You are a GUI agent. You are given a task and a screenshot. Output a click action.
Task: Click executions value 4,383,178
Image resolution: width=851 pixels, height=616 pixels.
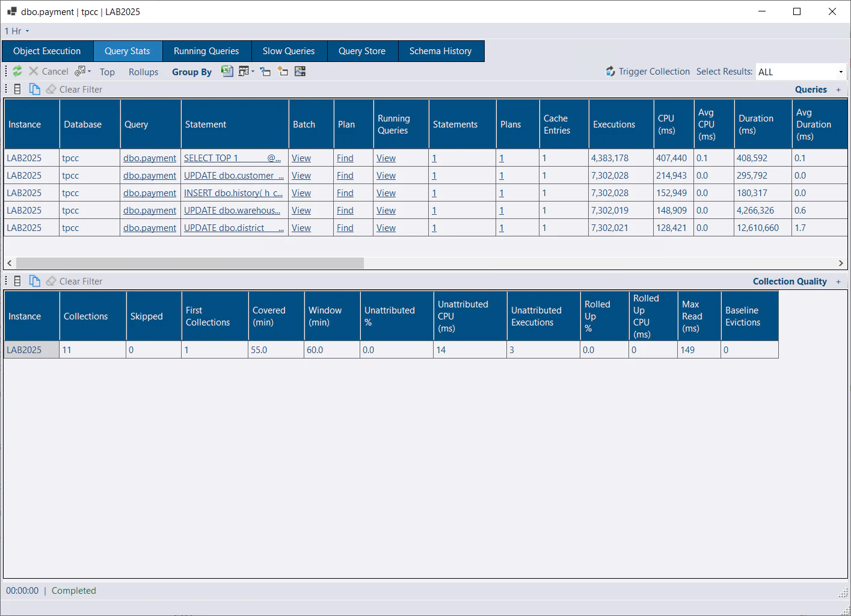tap(610, 158)
